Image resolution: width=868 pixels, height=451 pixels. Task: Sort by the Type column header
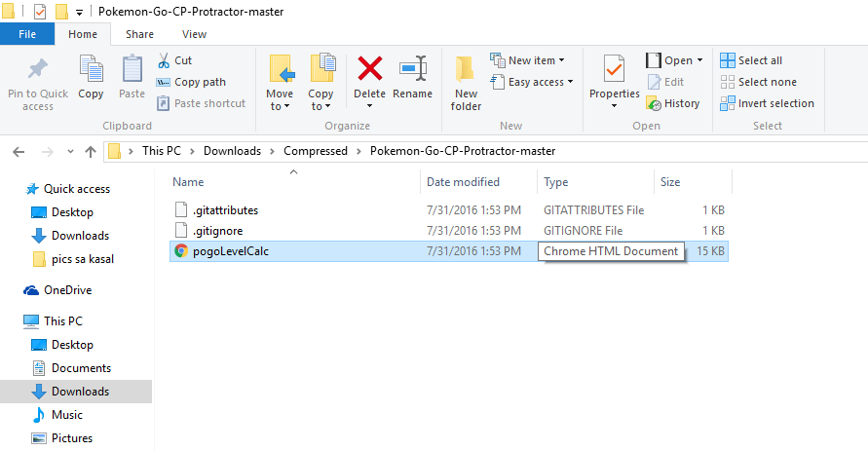click(x=556, y=182)
